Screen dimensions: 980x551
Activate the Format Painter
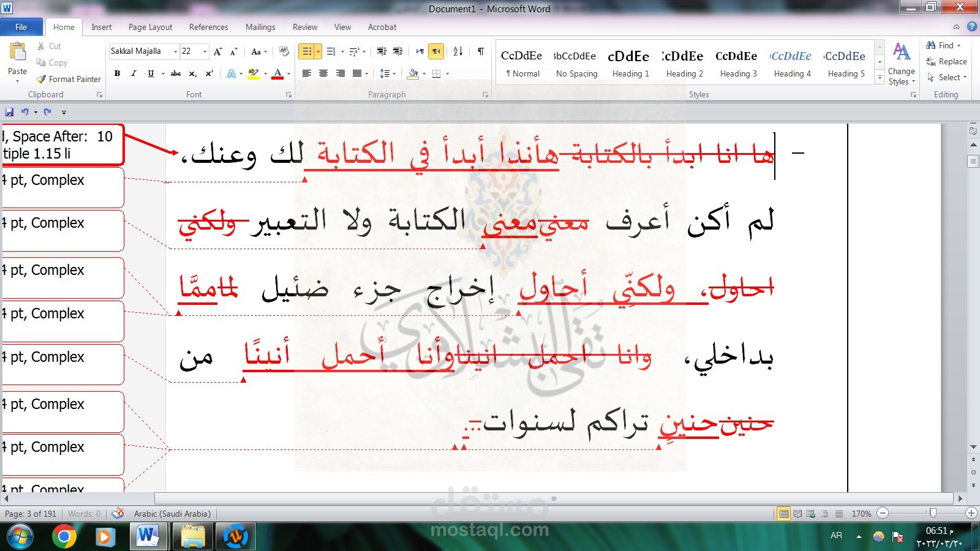point(67,79)
